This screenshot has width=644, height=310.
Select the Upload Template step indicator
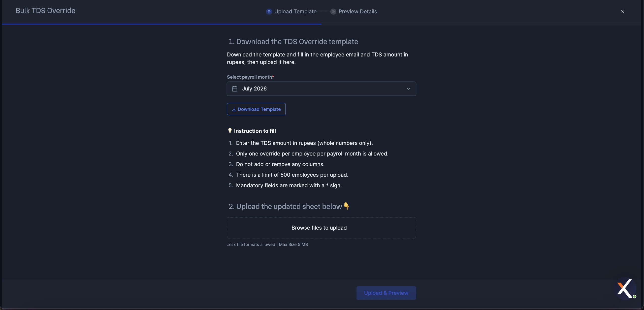(x=269, y=12)
